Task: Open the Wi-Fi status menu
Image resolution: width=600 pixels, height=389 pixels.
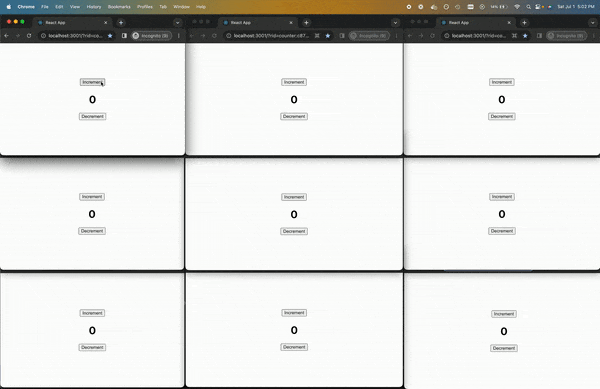Action: pyautogui.click(x=517, y=7)
